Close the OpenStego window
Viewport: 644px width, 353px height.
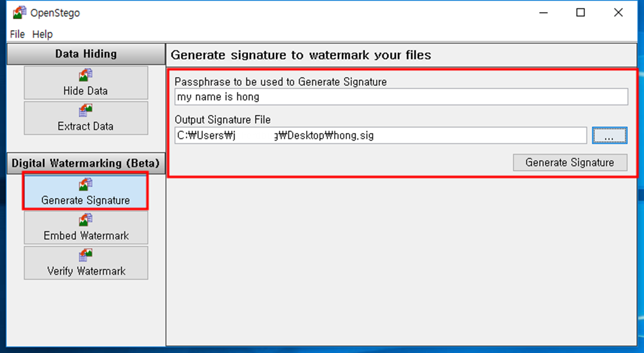[x=618, y=13]
